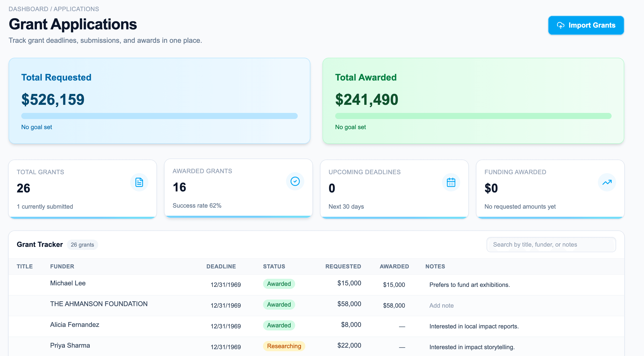Click Add note for The Ahmanson Foundation
The height and width of the screenshot is (356, 644).
click(x=441, y=306)
